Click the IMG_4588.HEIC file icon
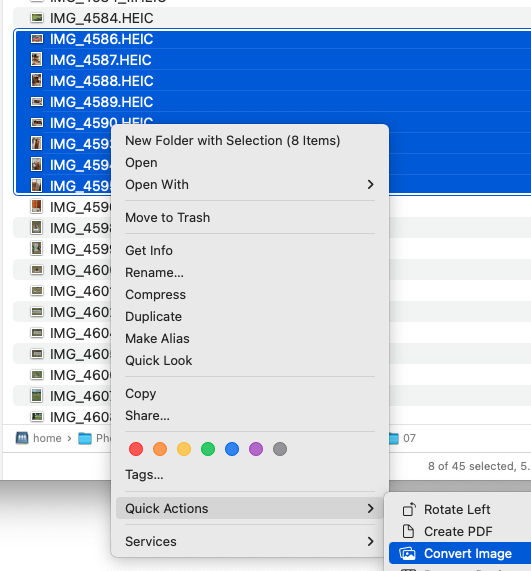Viewport: 531px width, 571px height. 36,80
